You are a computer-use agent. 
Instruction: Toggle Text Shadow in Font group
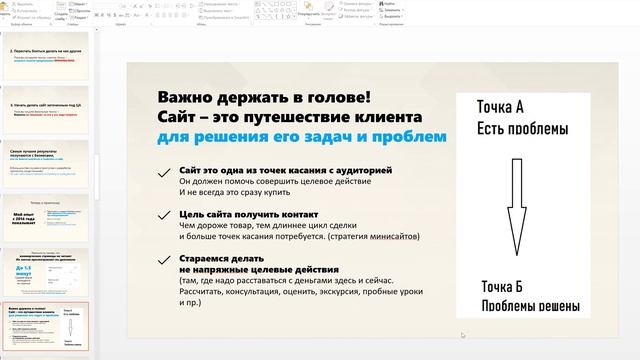(x=115, y=15)
